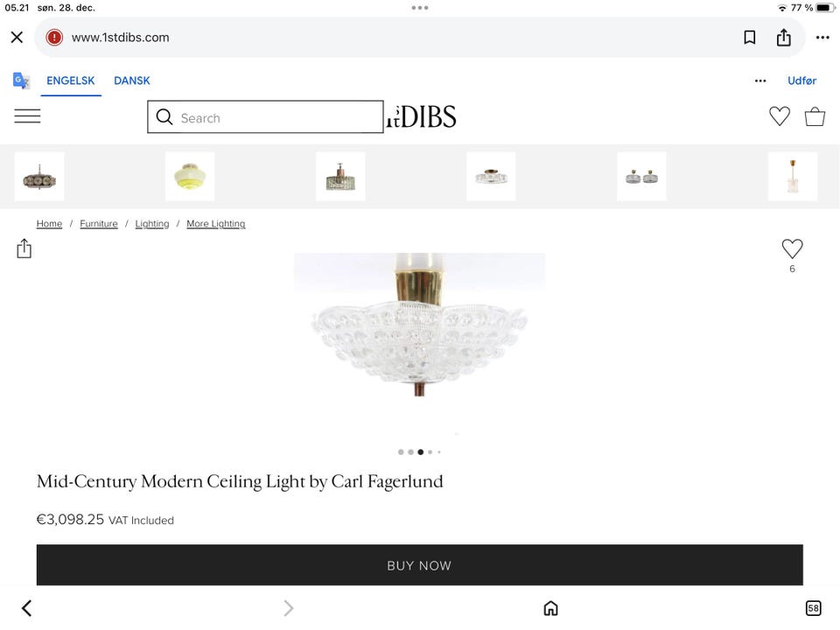The width and height of the screenshot is (840, 630).
Task: Tap the magnifying glass search icon
Action: (164, 116)
